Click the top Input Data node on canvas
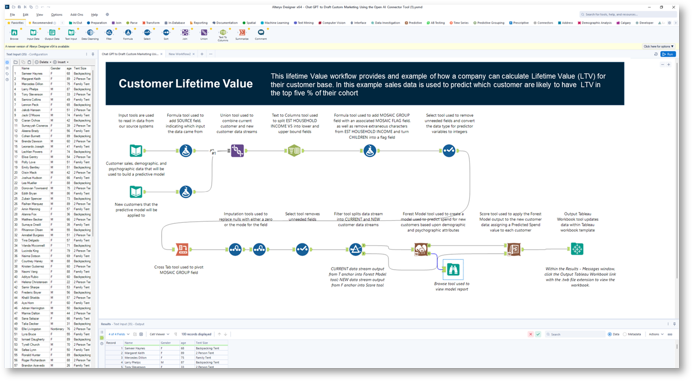The width and height of the screenshot is (692, 381). coord(136,151)
